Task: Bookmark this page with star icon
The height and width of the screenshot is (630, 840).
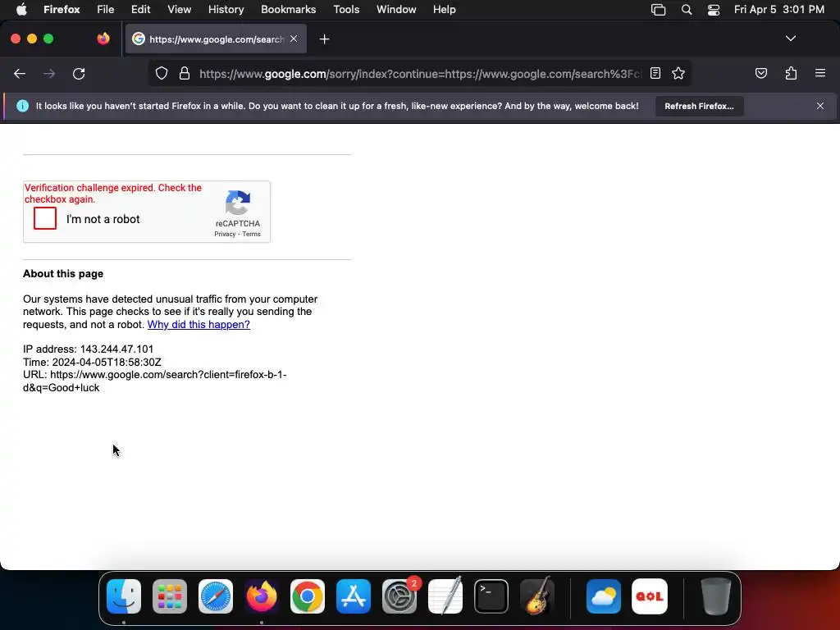Action: click(678, 73)
